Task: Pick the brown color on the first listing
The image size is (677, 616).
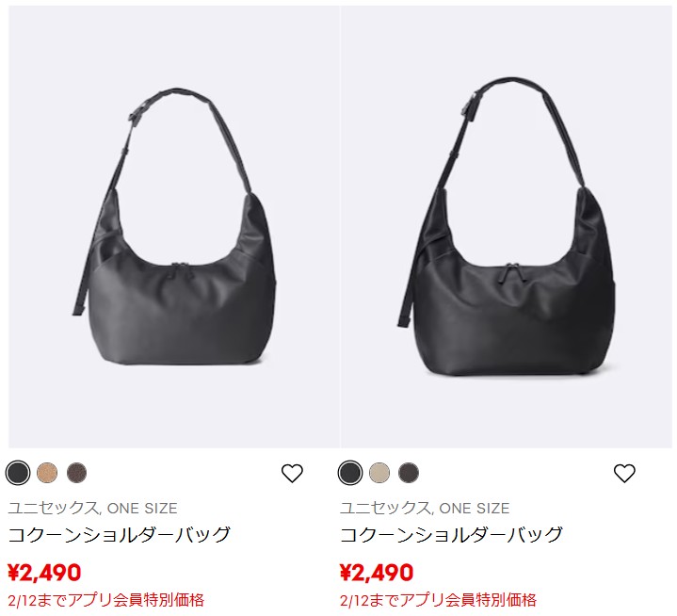Action: [x=76, y=473]
